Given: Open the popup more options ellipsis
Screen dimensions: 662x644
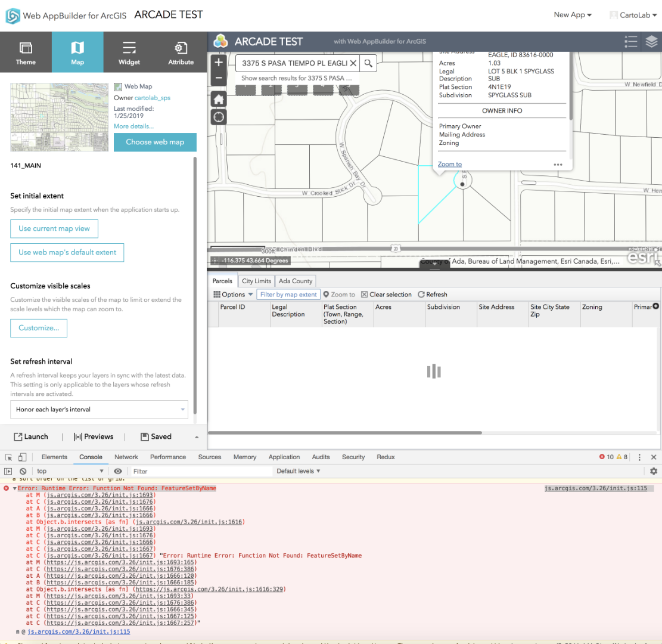Looking at the screenshot, I should pyautogui.click(x=558, y=165).
